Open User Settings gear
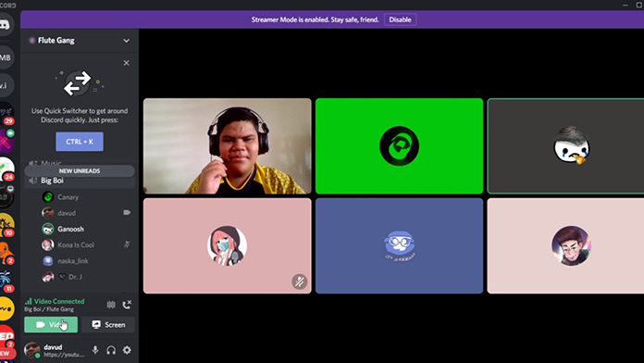Screen dimensions: 644x363 127,350
